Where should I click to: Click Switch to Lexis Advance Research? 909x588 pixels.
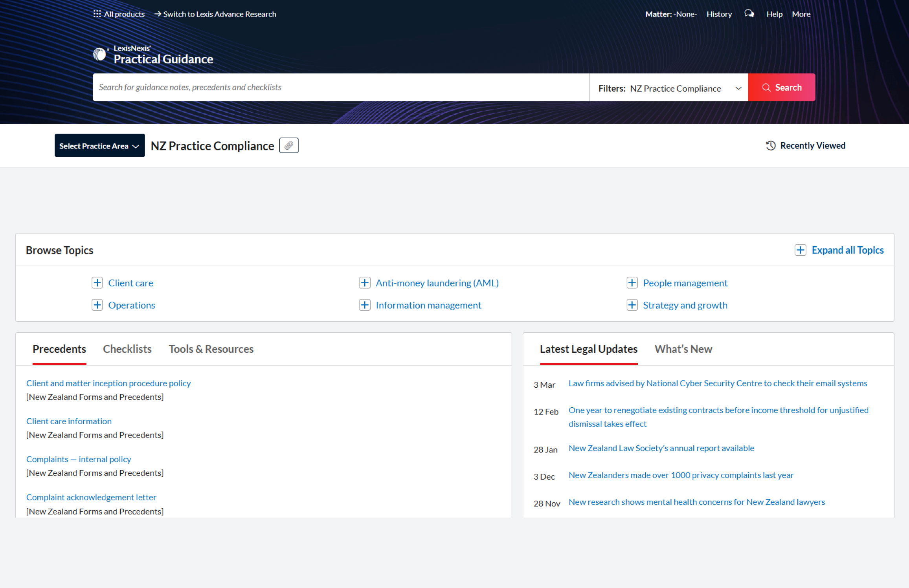point(215,14)
